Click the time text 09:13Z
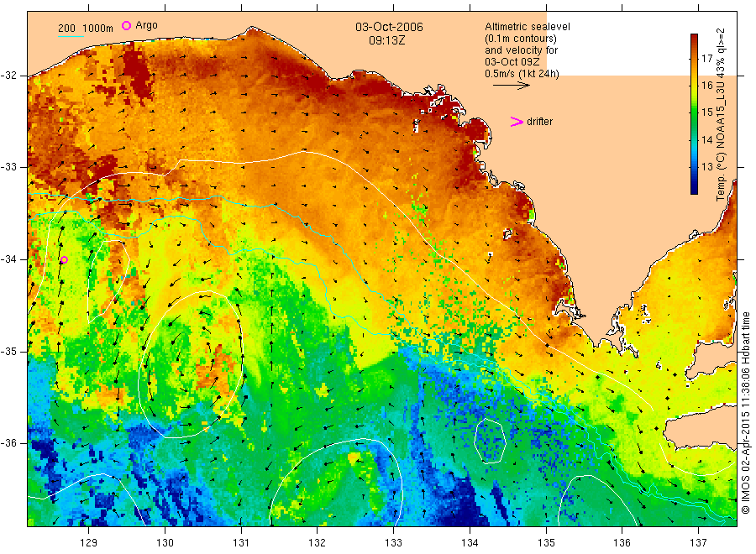The height and width of the screenshot is (554, 756). [x=386, y=40]
